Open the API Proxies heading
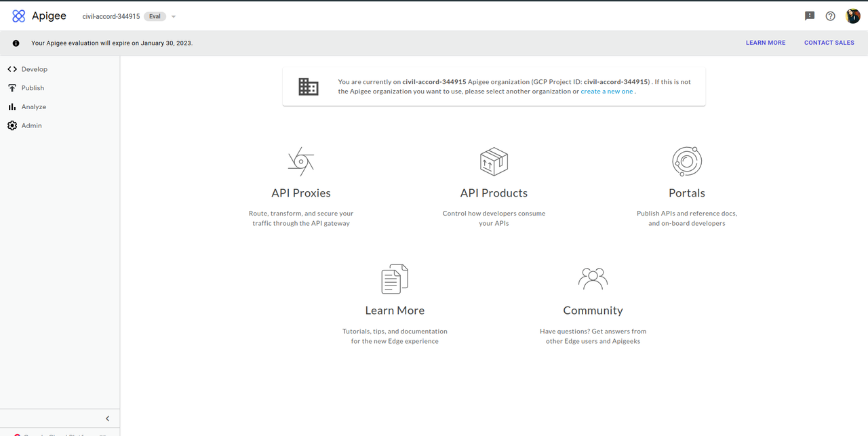The width and height of the screenshot is (868, 436). pos(301,193)
